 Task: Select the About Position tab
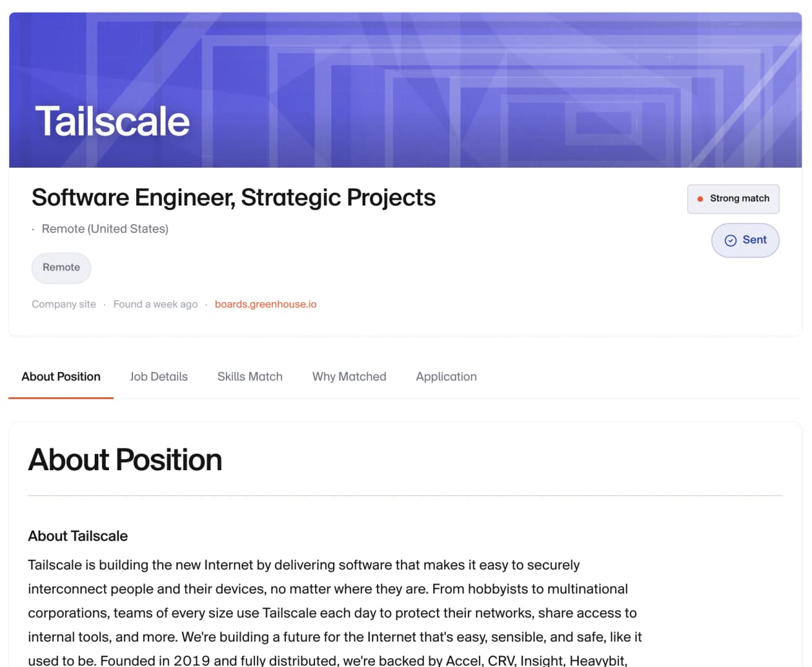pyautogui.click(x=61, y=377)
